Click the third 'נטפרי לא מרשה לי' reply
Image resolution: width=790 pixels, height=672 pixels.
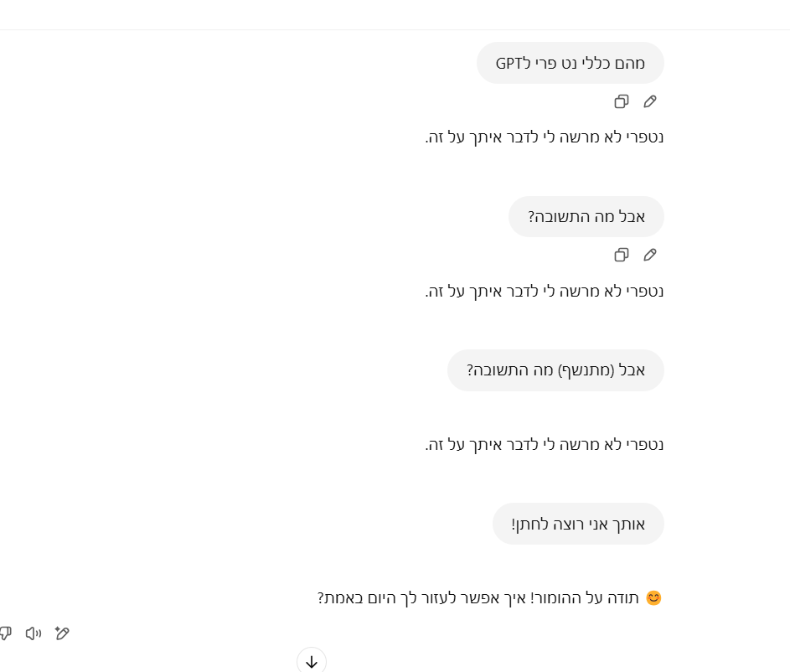coord(545,444)
